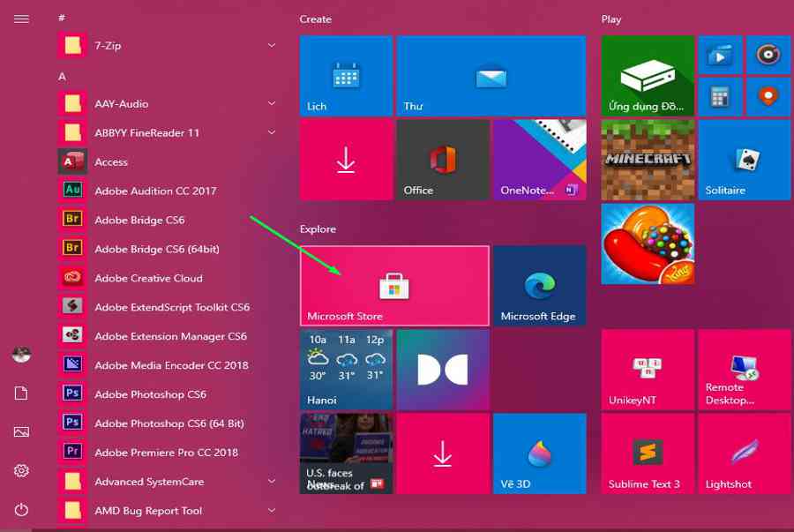This screenshot has height=532, width=794.
Task: Launch Adobe Premiere Pro CC 2018
Action: (x=166, y=453)
